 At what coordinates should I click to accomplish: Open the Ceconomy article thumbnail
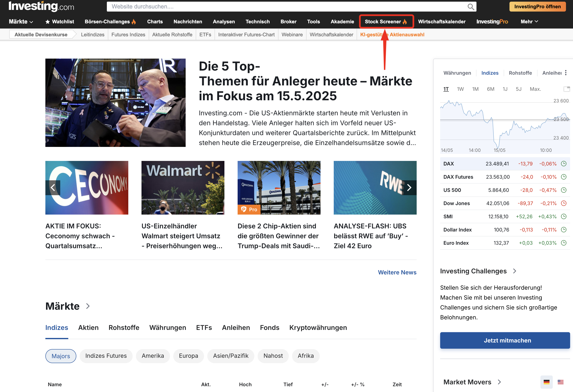pyautogui.click(x=87, y=188)
